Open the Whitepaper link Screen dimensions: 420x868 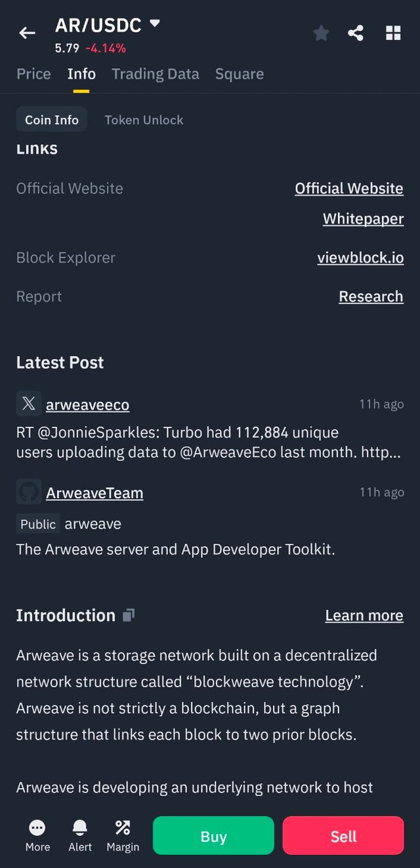[363, 219]
